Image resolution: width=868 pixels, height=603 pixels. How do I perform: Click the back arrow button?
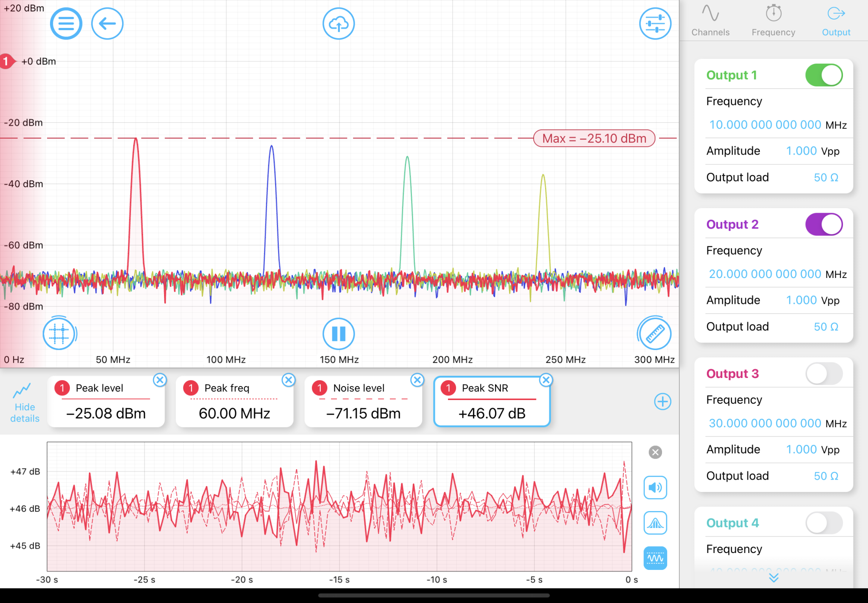click(107, 24)
